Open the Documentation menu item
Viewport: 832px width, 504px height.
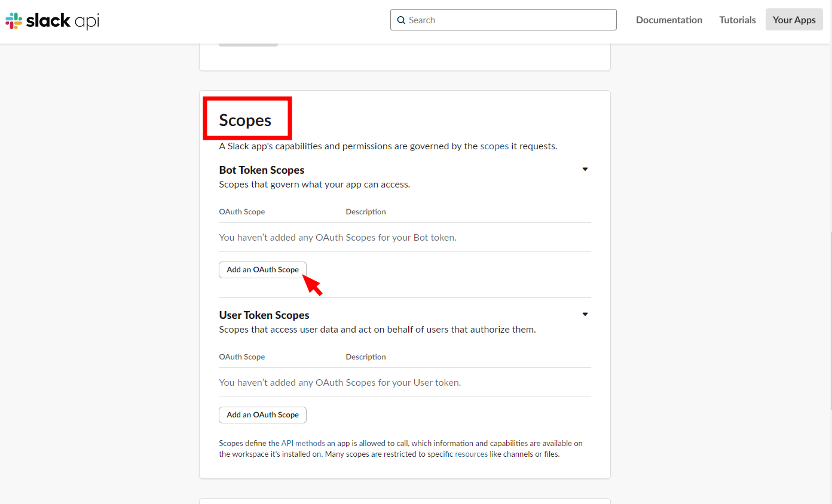click(669, 20)
